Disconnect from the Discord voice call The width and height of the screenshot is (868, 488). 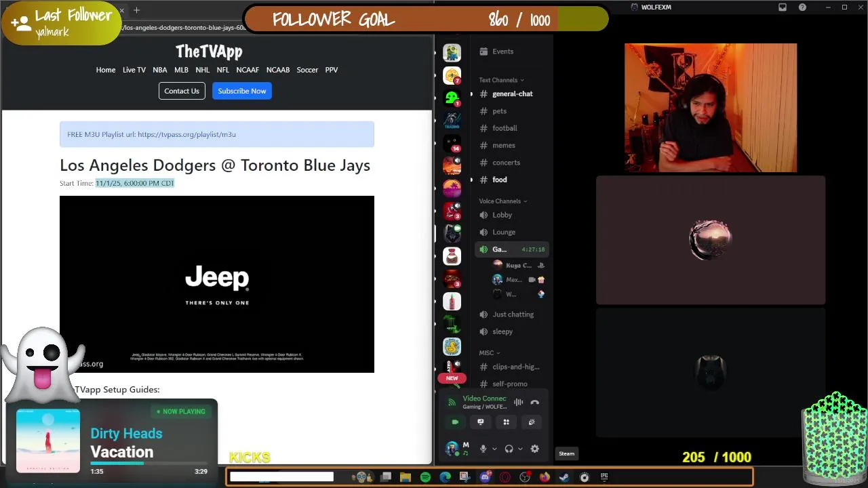tap(534, 402)
